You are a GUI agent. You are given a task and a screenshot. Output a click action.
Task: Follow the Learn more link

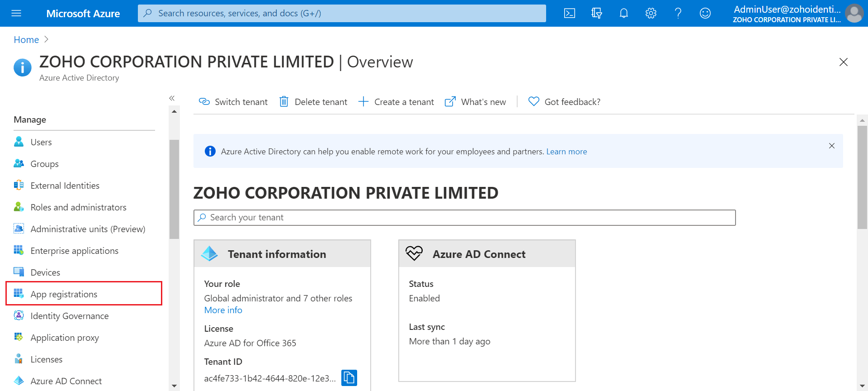566,152
